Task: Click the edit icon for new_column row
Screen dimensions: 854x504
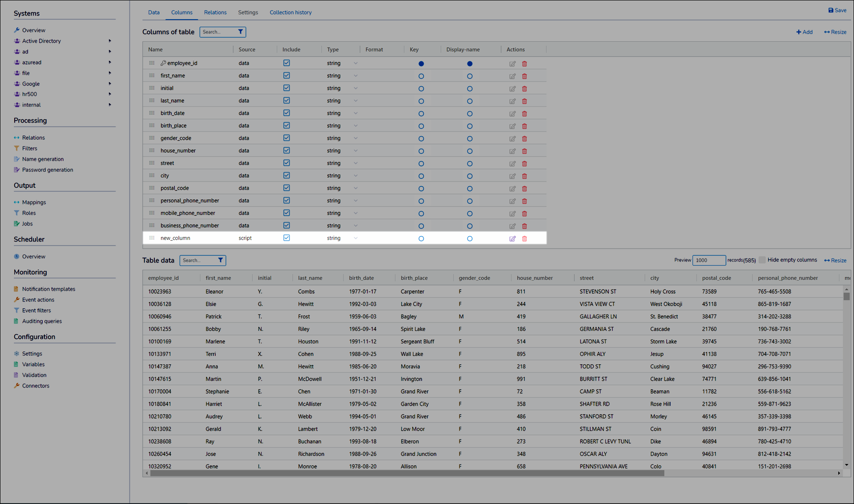Action: [x=512, y=238]
